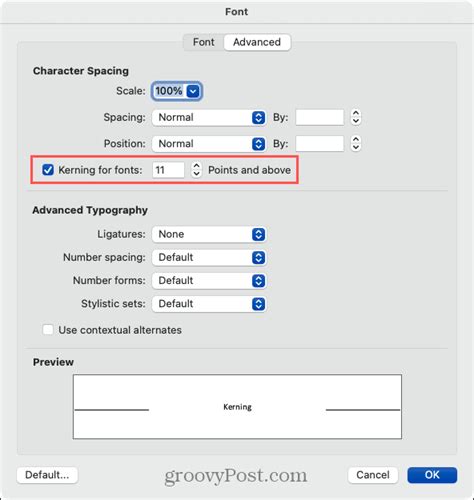This screenshot has height=500, width=474.
Task: Click the Spacing By stepper arrows
Action: coord(356,117)
